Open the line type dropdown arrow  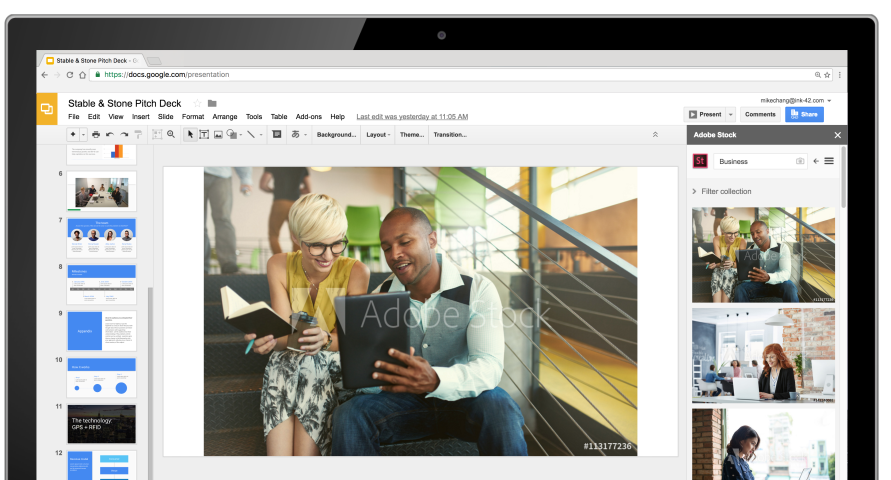[261, 135]
